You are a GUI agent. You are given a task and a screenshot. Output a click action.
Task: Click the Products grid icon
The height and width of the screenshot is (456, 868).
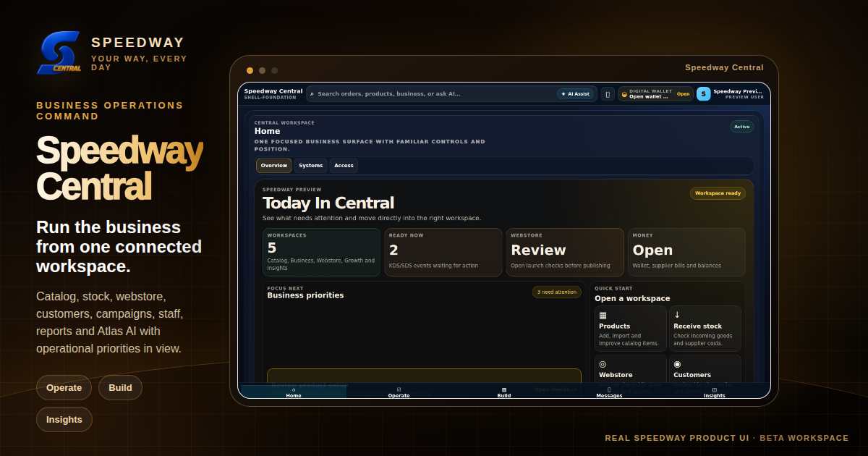click(x=603, y=315)
